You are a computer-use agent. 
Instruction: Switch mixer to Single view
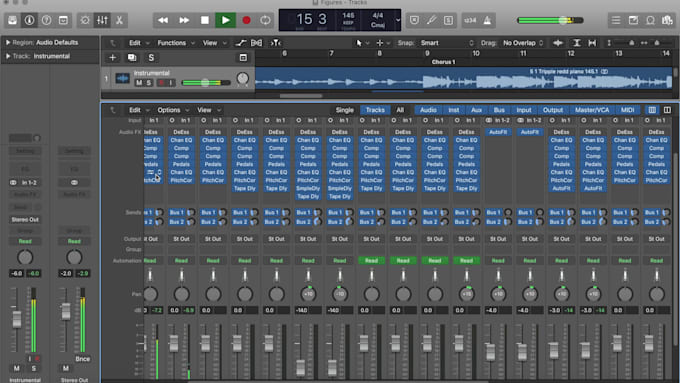(344, 110)
